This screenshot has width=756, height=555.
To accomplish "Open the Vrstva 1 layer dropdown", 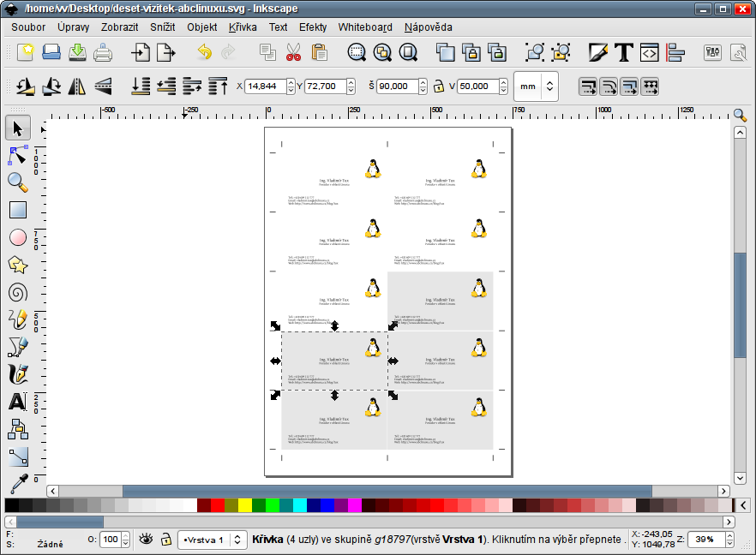I will click(x=213, y=540).
